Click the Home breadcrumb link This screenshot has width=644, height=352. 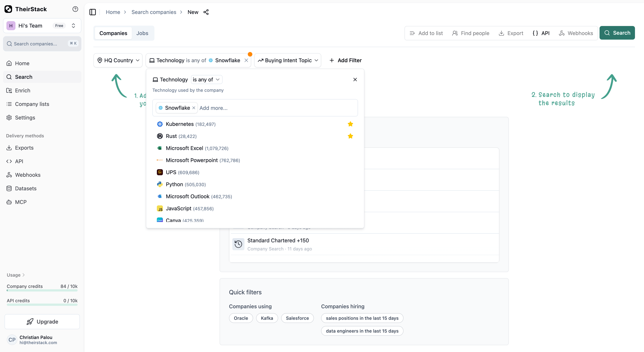click(x=113, y=12)
